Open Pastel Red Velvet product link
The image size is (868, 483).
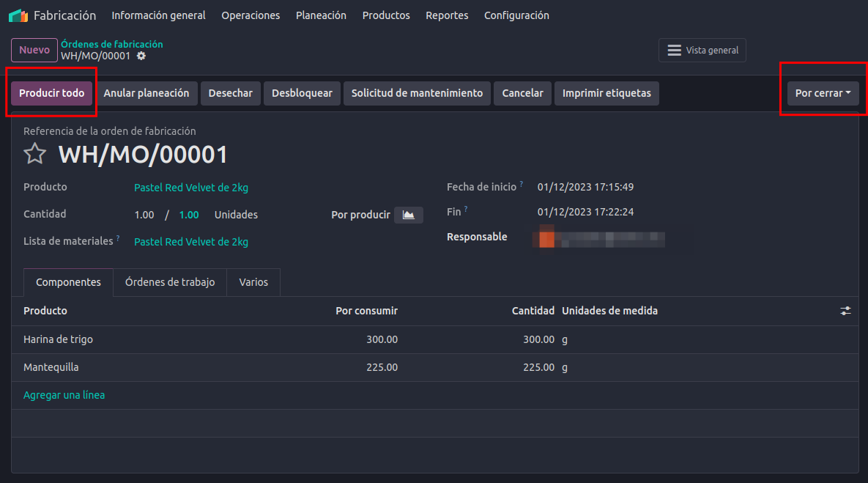(191, 188)
